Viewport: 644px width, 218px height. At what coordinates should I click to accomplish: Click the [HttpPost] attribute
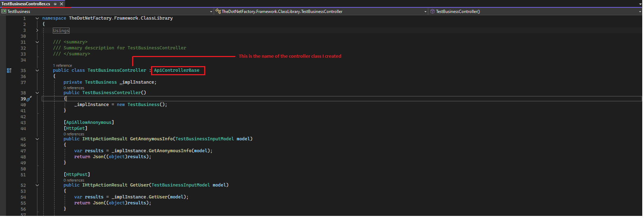click(77, 175)
